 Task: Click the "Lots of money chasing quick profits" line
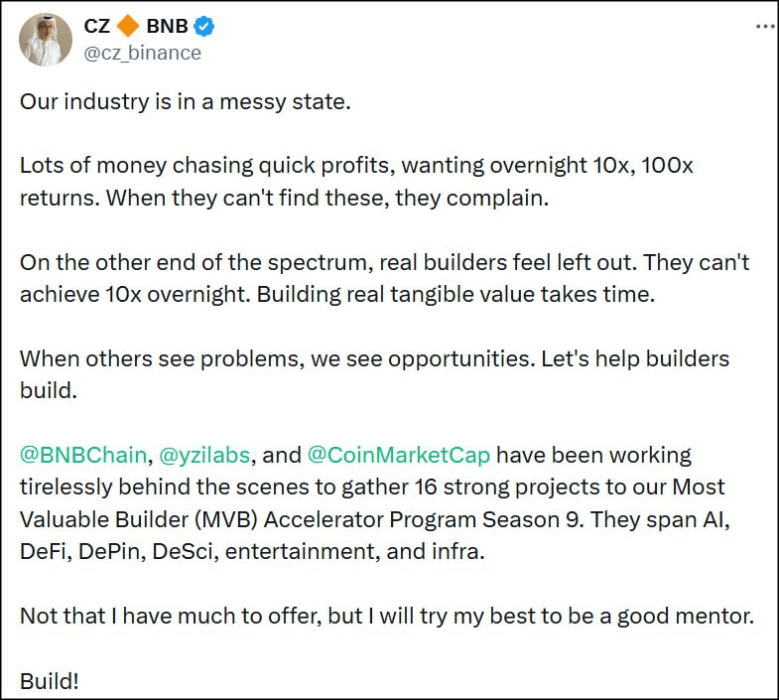(x=356, y=165)
